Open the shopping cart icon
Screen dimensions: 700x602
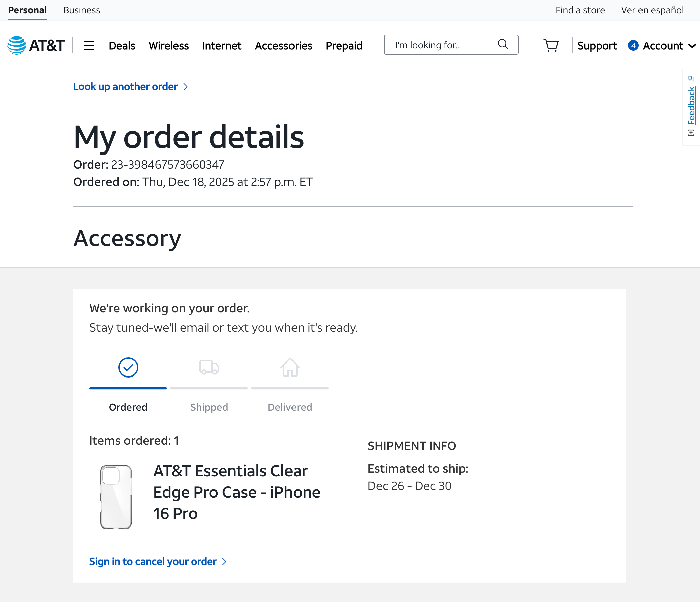tap(551, 45)
